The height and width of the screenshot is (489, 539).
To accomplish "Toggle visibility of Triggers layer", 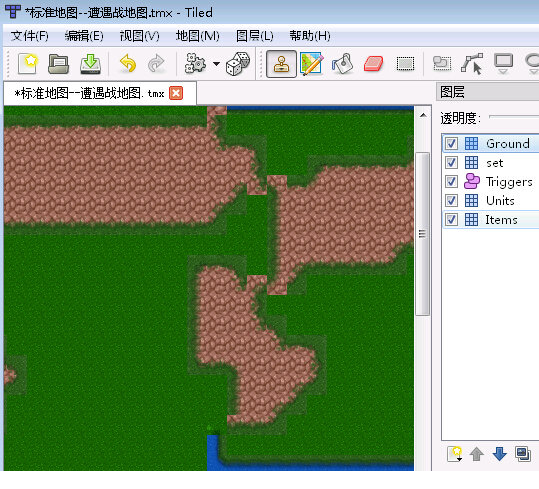I will pos(451,181).
